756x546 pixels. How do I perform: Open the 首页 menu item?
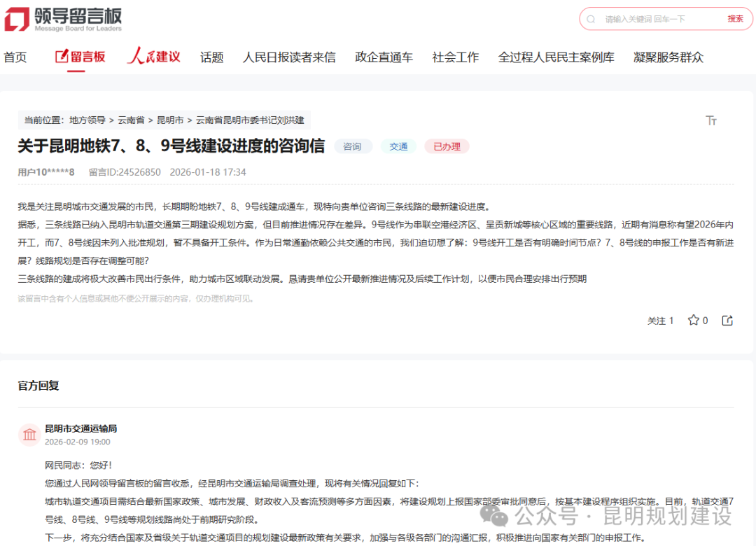[x=15, y=57]
